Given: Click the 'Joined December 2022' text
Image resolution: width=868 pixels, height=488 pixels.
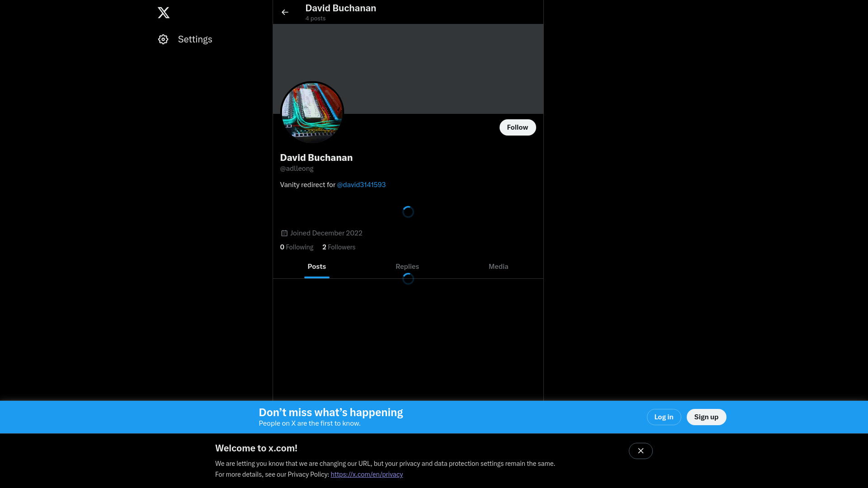Looking at the screenshot, I should coord(326,233).
